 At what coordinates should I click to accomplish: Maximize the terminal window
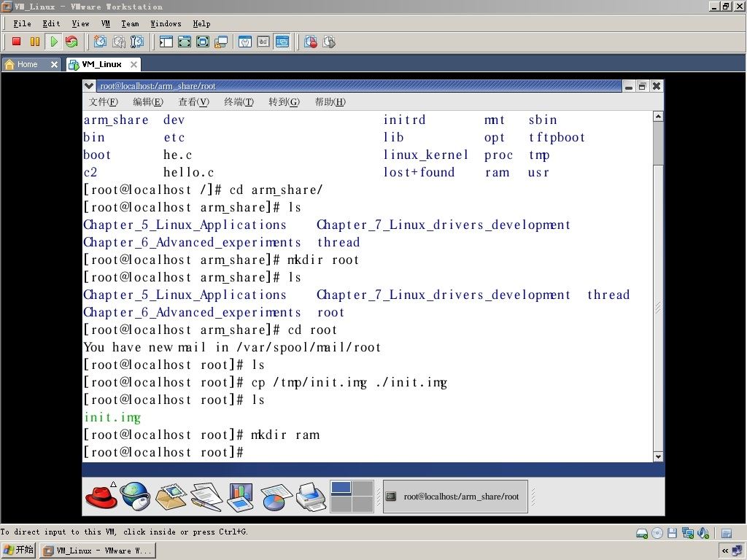click(642, 86)
